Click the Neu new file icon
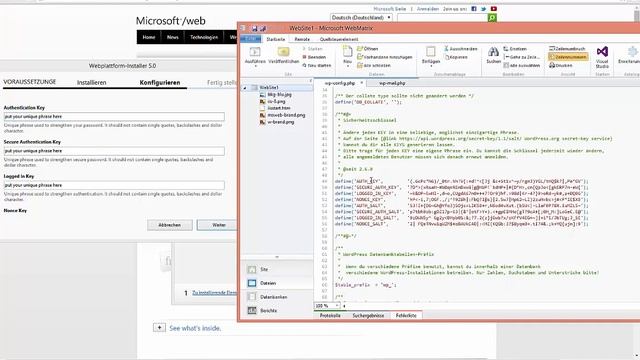Screen dimensions: 640x360 (x=347, y=51)
